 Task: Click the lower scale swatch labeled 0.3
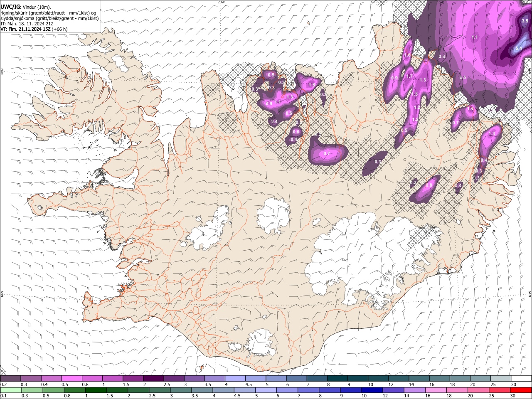tap(32, 390)
